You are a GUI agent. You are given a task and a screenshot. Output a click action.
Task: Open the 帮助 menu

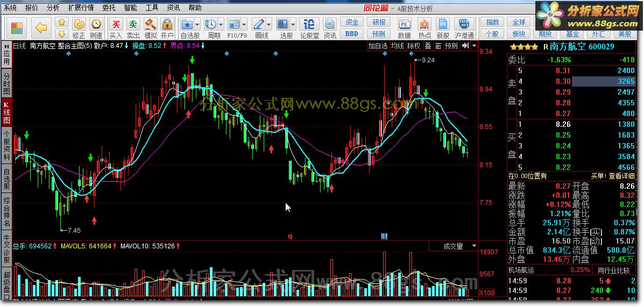tap(195, 8)
